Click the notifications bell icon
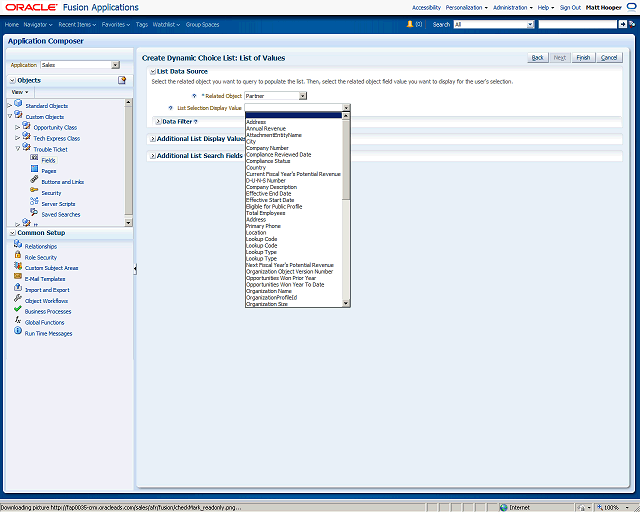640x512 pixels. click(x=410, y=24)
